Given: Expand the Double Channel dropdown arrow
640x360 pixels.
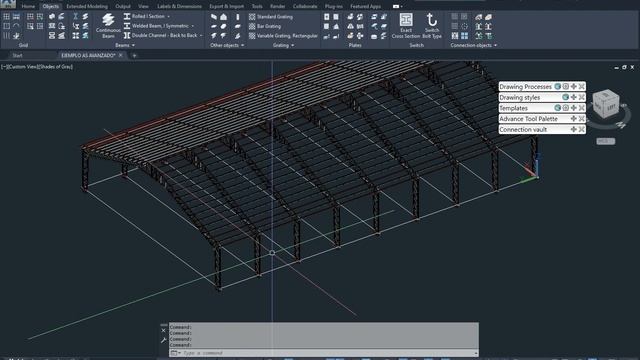Looking at the screenshot, I should point(201,36).
